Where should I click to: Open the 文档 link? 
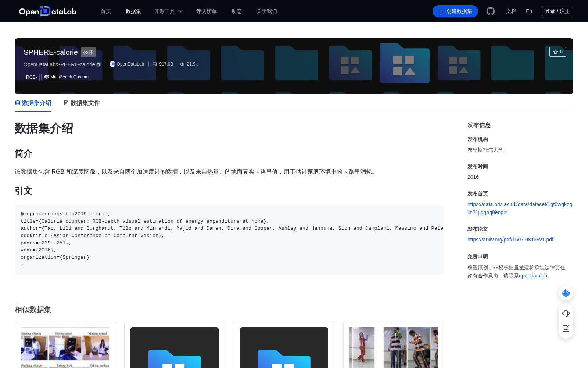click(x=511, y=11)
